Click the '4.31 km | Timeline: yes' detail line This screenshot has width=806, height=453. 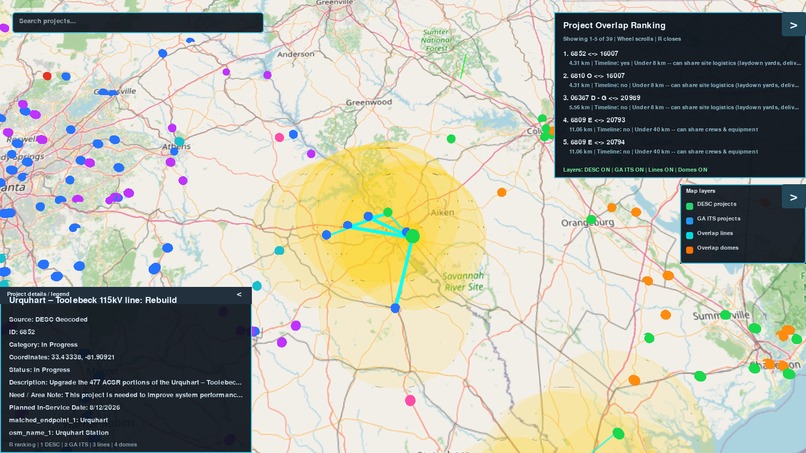[x=684, y=63]
